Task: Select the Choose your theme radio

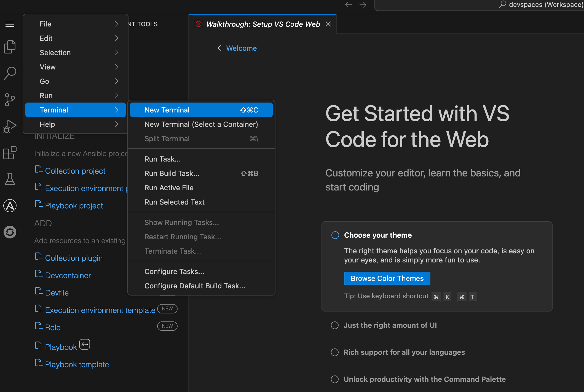Action: [x=335, y=235]
